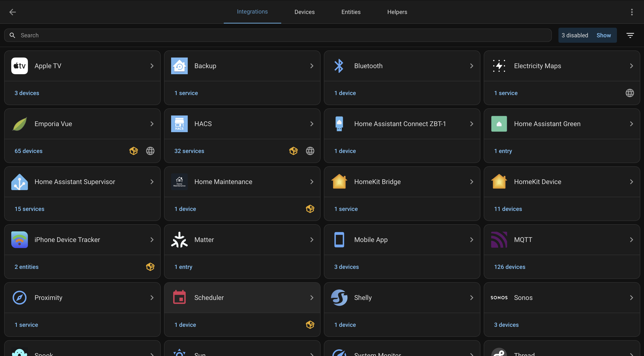The height and width of the screenshot is (356, 644).
Task: Open Sonos details via chevron arrow
Action: click(x=631, y=297)
